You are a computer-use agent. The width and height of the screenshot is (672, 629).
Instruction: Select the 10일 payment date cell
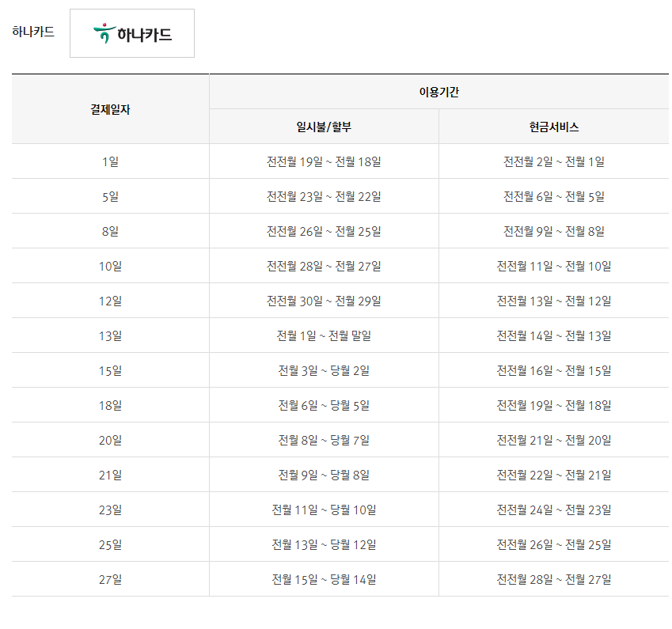point(110,266)
